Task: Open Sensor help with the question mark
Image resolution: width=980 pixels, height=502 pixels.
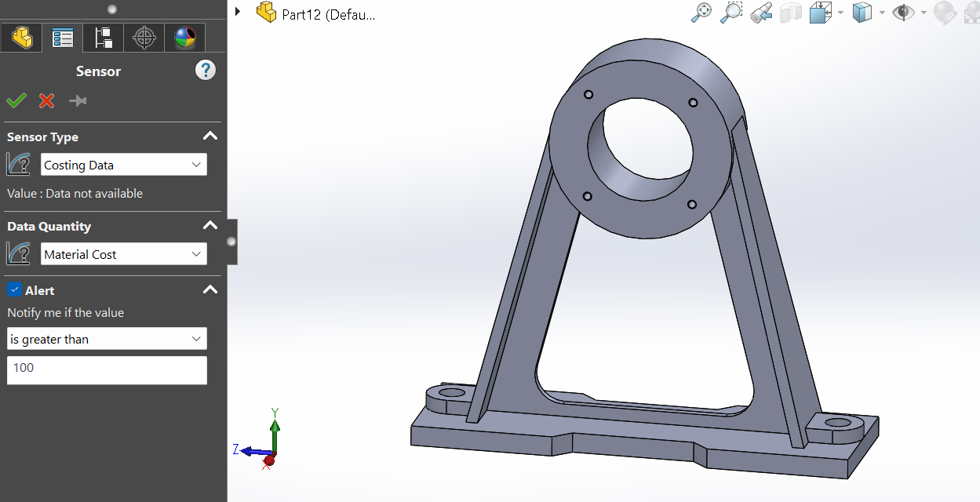Action: pyautogui.click(x=205, y=71)
